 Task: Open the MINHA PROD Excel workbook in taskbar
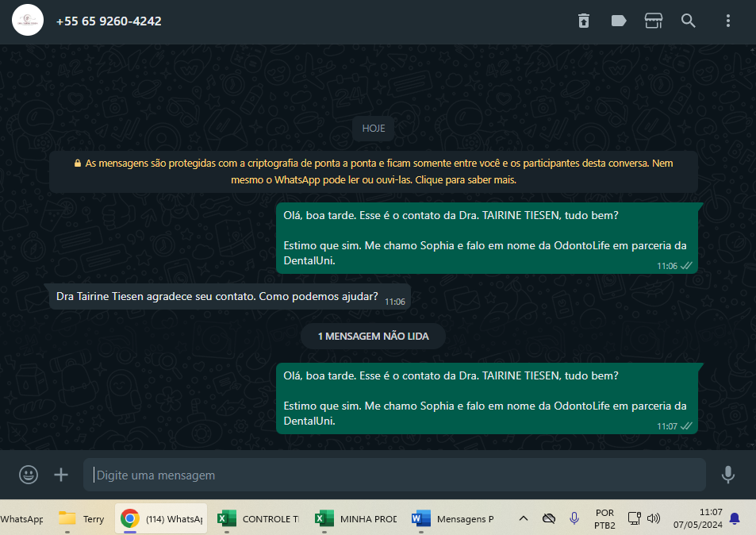pos(356,519)
